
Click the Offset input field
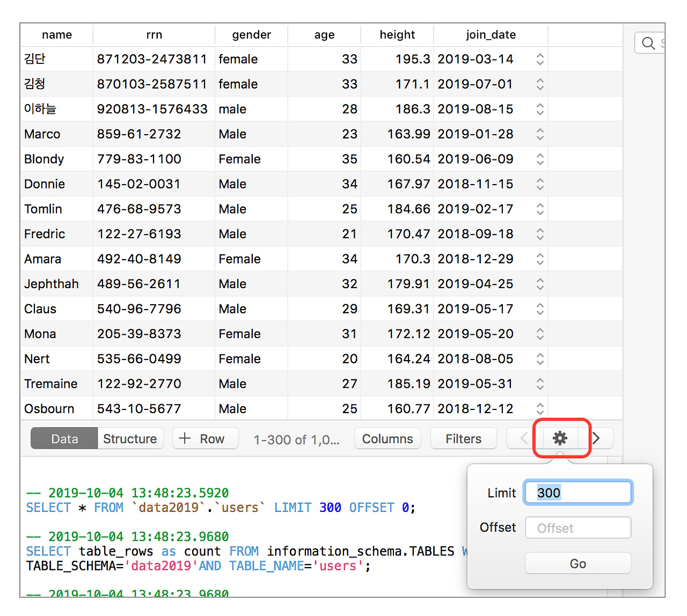(x=578, y=528)
